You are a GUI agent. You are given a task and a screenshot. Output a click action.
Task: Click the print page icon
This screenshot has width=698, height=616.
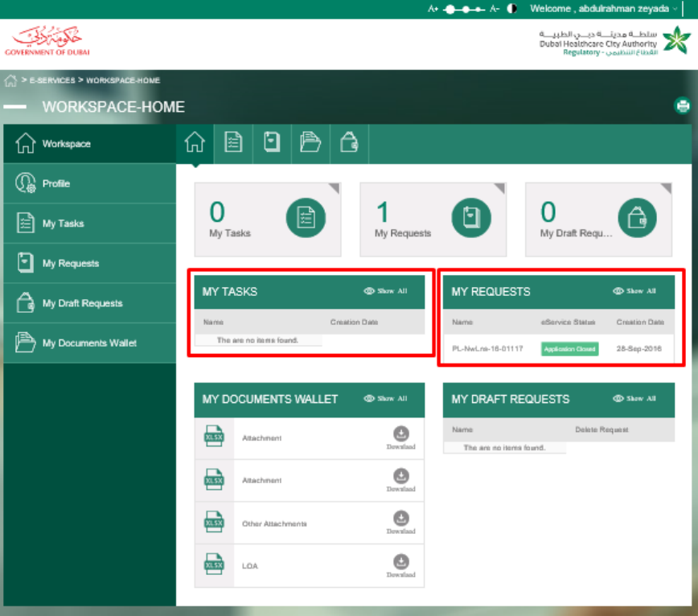click(683, 106)
